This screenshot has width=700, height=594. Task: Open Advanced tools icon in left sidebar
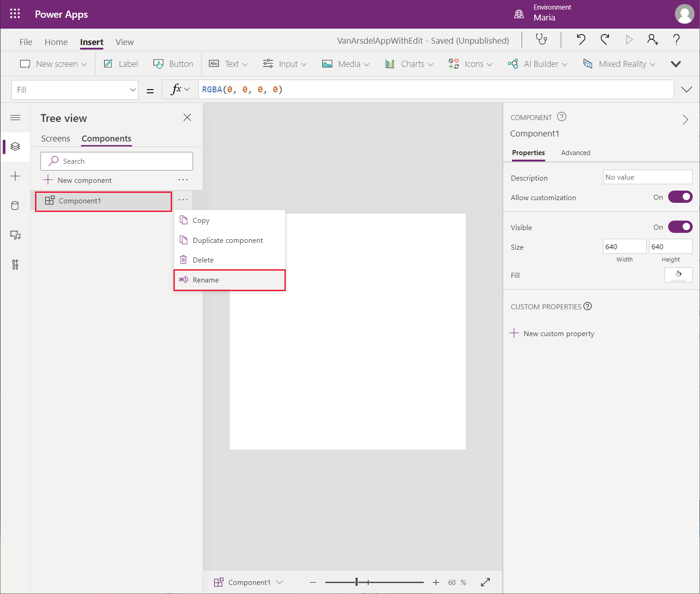tap(15, 265)
